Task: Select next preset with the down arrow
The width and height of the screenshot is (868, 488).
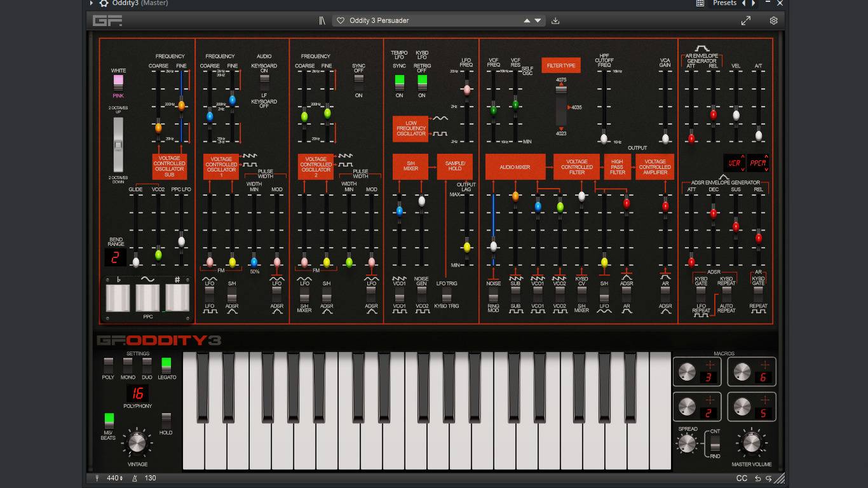Action: pos(538,20)
